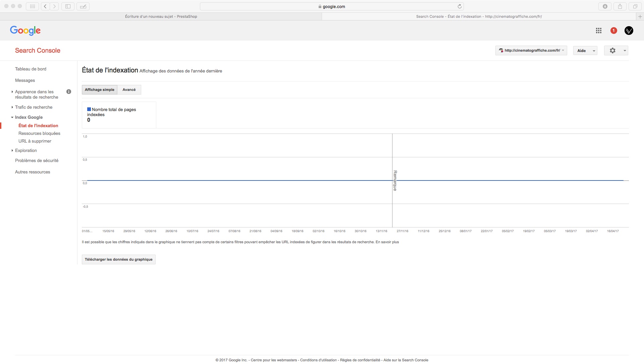
Task: Click the Safari address bar
Action: coord(332,6)
